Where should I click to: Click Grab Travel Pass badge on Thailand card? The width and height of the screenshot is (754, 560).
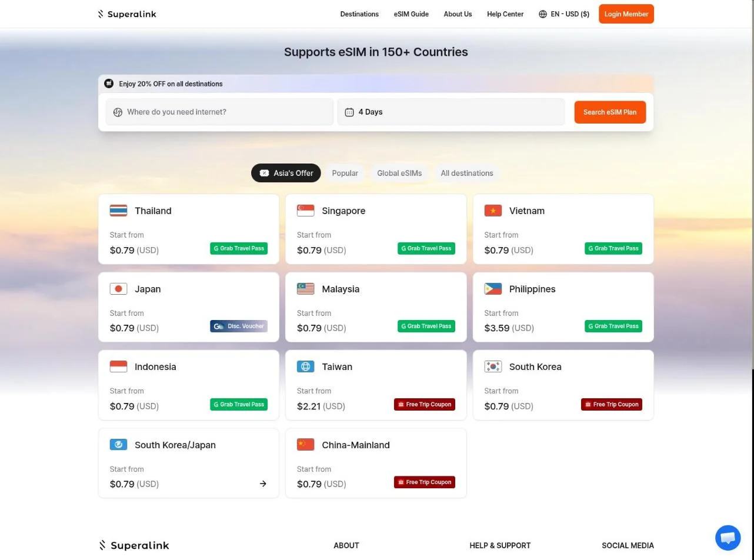click(x=239, y=248)
